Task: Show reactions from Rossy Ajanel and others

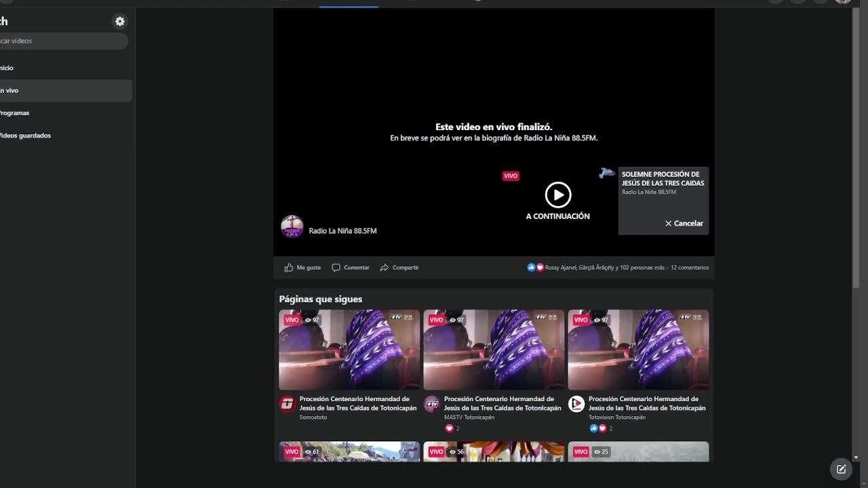Action: click(604, 268)
